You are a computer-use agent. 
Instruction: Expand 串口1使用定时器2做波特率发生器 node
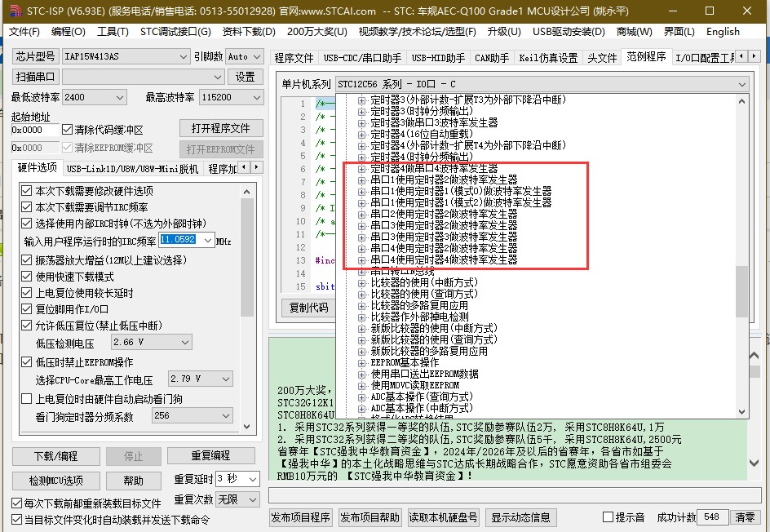coord(362,180)
